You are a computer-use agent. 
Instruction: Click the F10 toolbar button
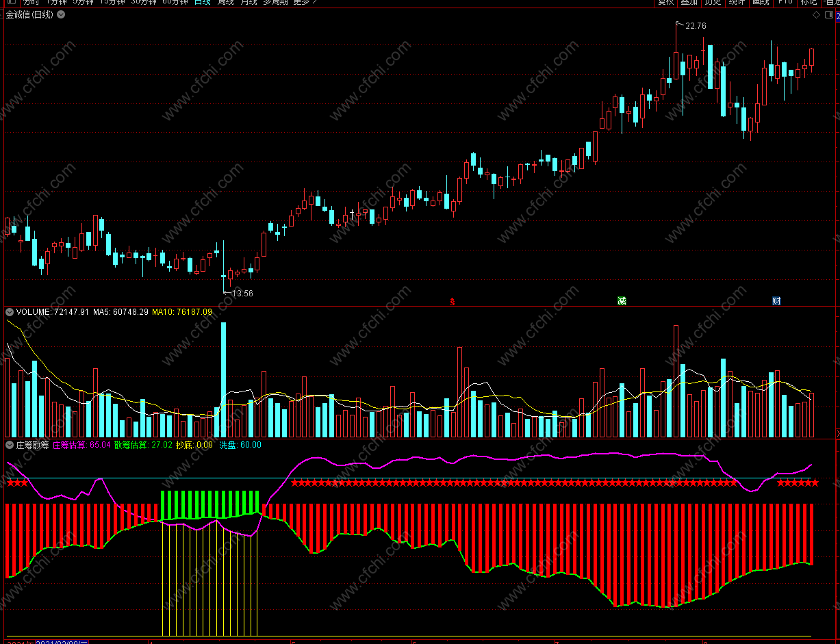[x=785, y=3]
